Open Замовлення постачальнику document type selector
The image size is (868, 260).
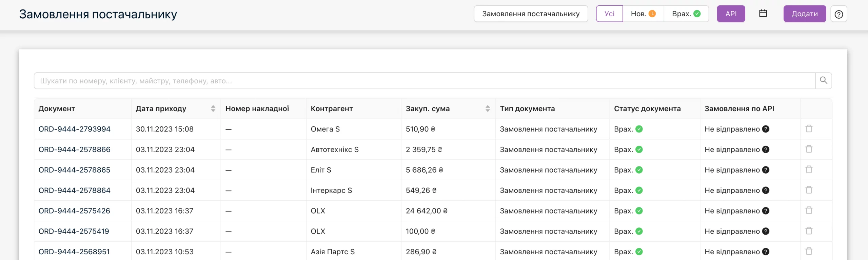pos(531,14)
